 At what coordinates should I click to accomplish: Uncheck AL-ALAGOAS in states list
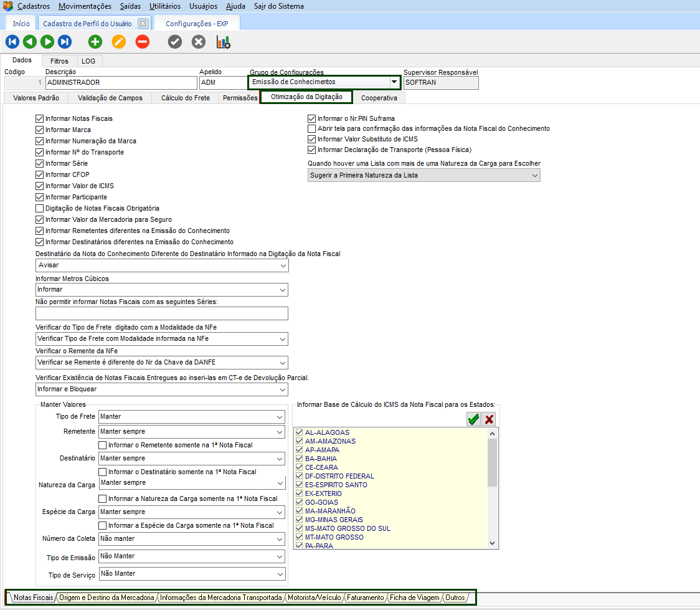(x=300, y=432)
